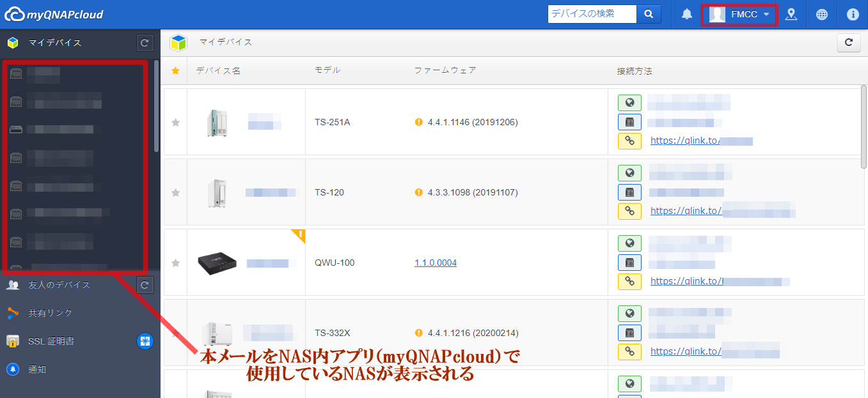868x398 pixels.
Task: Favorite the TS-251A device star
Action: click(175, 122)
